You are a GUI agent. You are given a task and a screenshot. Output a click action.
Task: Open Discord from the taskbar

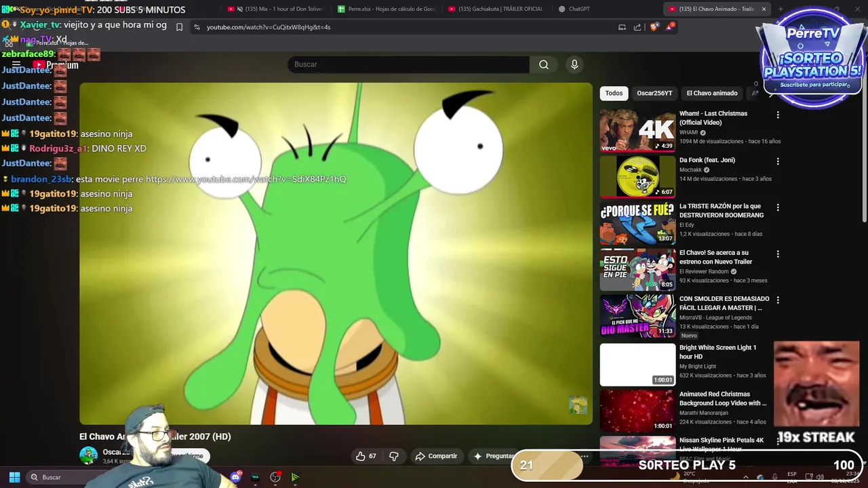(235, 477)
